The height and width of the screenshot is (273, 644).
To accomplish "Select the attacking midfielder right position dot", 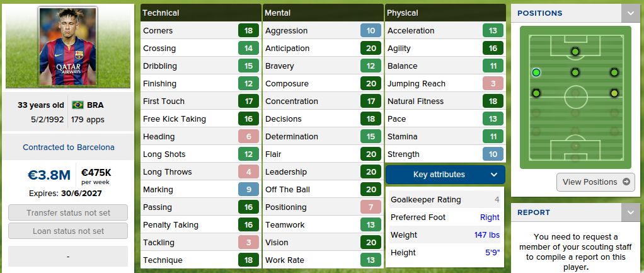I will (614, 73).
